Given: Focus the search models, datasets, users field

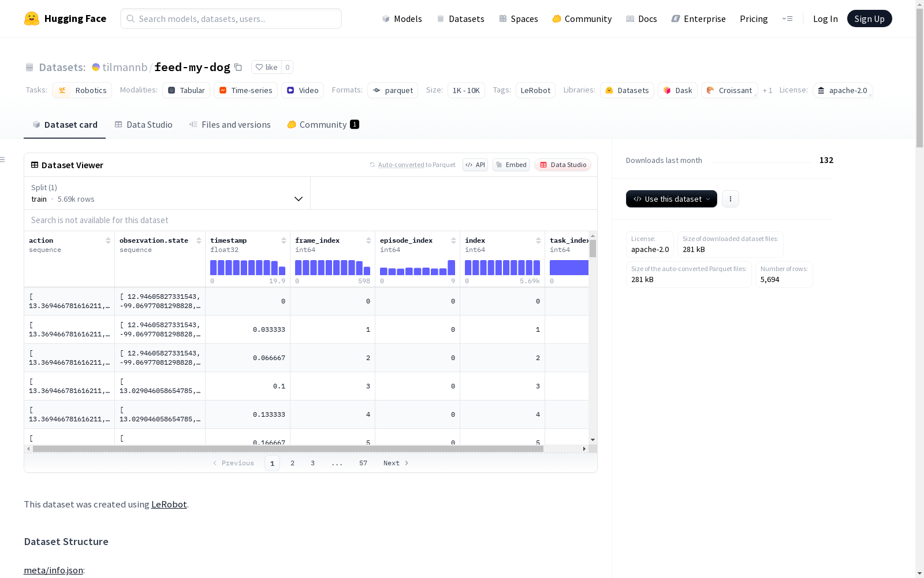Looking at the screenshot, I should point(231,18).
